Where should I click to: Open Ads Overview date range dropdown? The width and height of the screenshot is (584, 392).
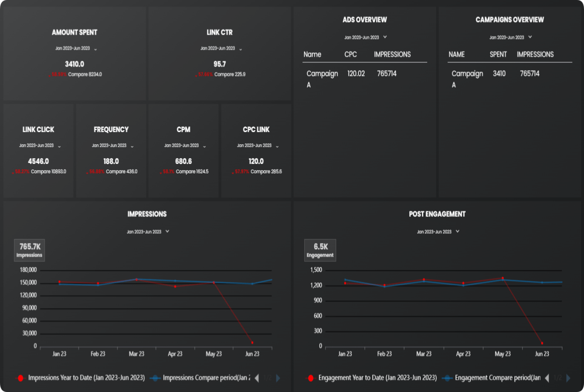(366, 37)
